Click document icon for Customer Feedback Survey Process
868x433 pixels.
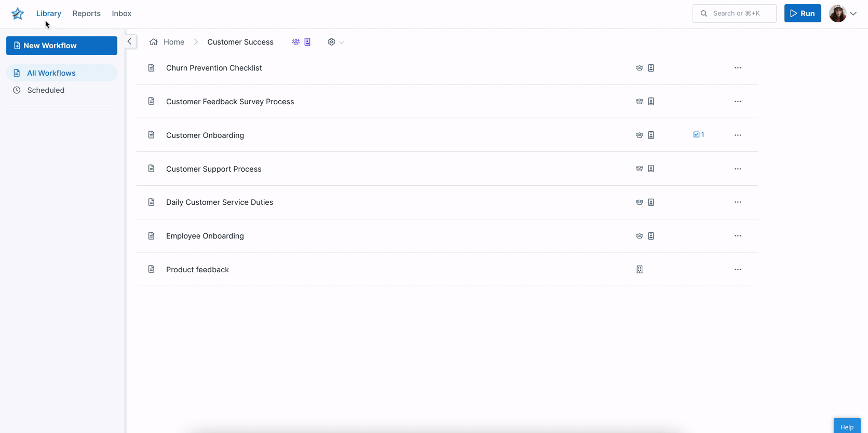point(152,101)
